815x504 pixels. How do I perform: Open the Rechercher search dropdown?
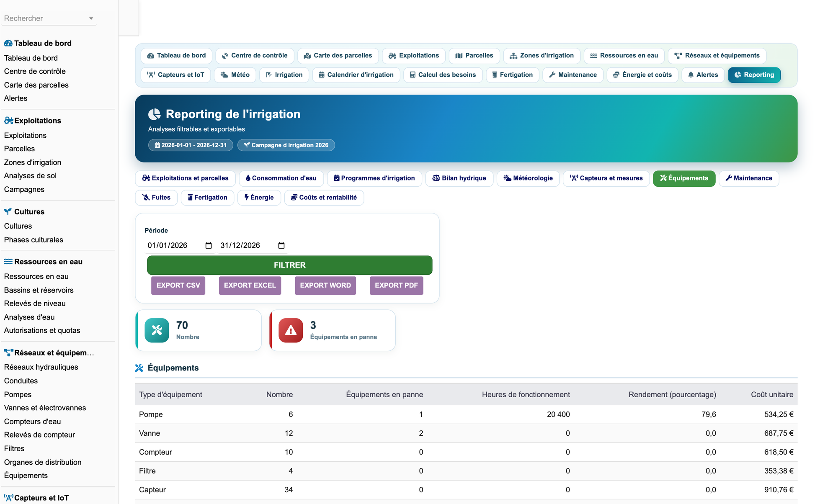tap(49, 18)
